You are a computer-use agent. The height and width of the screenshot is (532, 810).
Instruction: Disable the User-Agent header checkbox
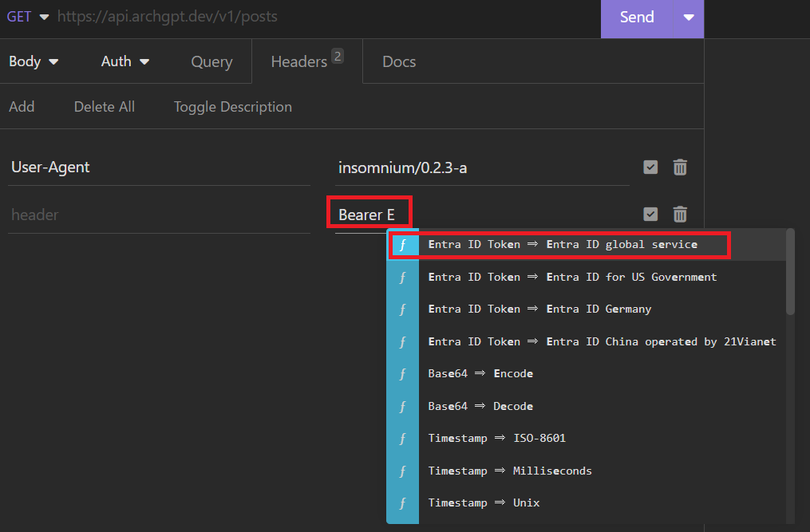point(650,167)
